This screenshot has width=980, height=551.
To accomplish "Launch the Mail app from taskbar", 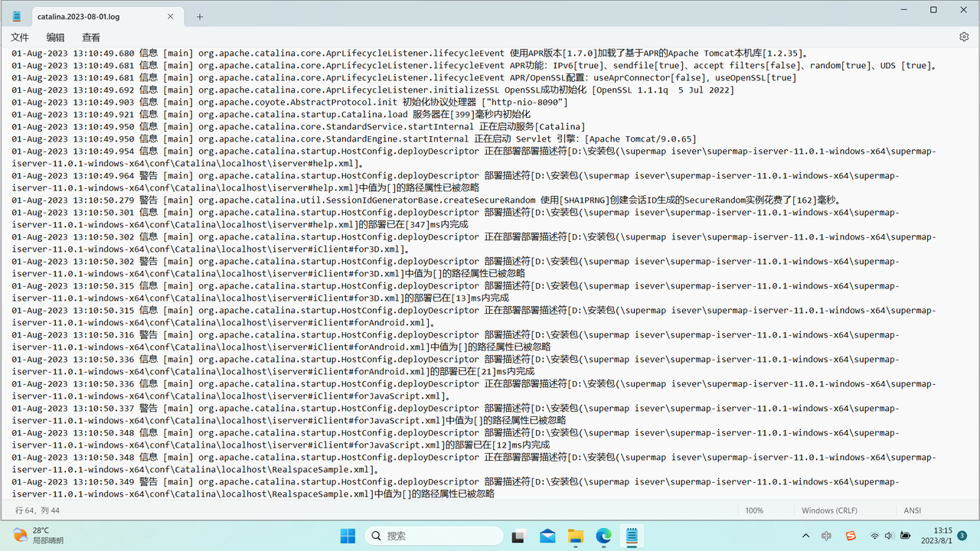I will pos(547,536).
